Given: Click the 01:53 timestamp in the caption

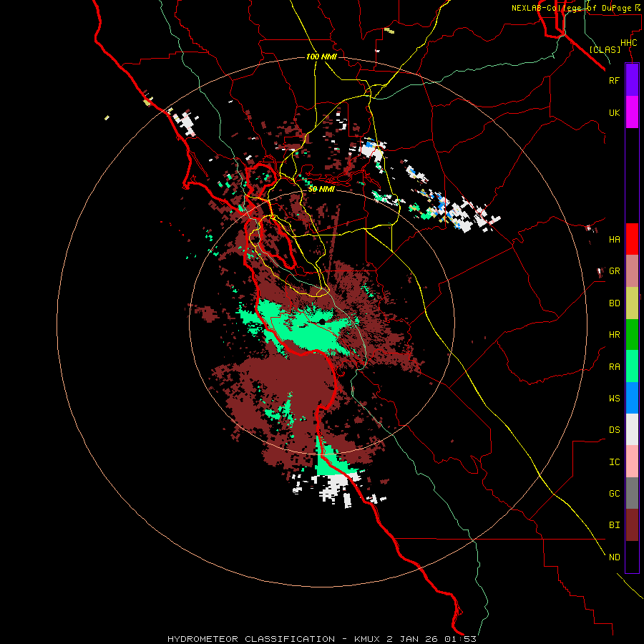Looking at the screenshot, I should pos(461,639).
